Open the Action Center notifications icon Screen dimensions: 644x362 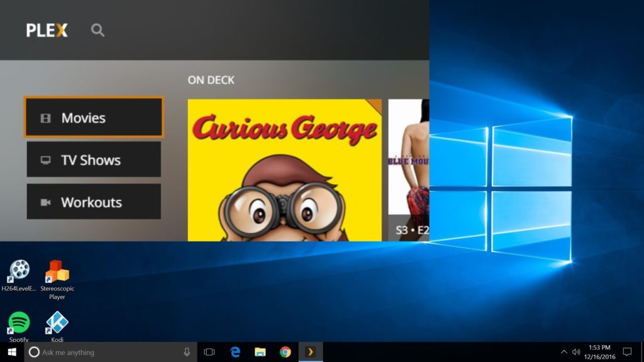pyautogui.click(x=627, y=352)
